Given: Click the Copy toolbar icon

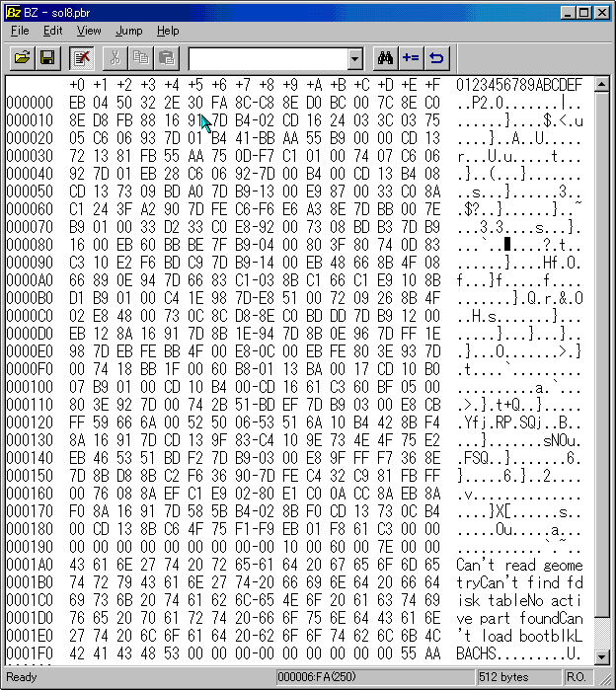Looking at the screenshot, I should pos(141,58).
